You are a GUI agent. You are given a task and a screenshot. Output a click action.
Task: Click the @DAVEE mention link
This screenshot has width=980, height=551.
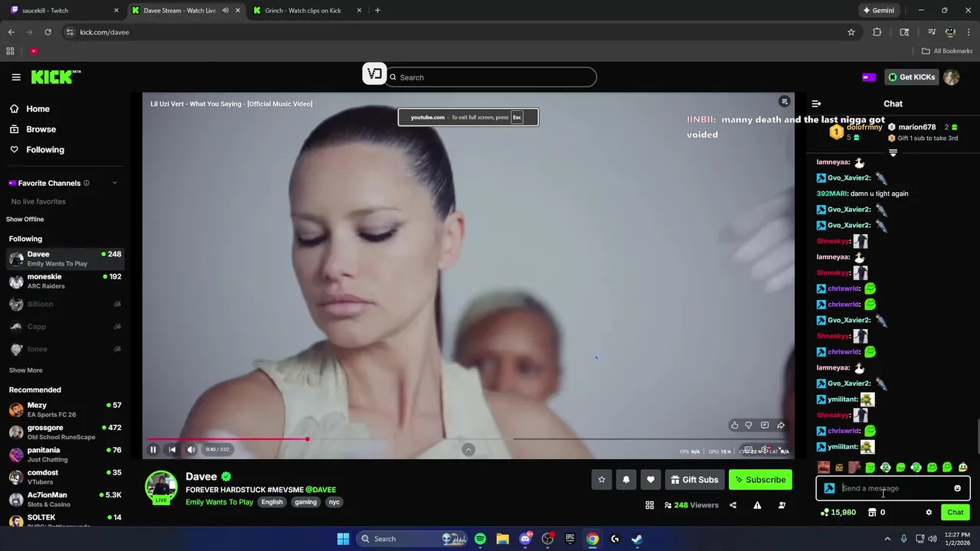(x=321, y=490)
